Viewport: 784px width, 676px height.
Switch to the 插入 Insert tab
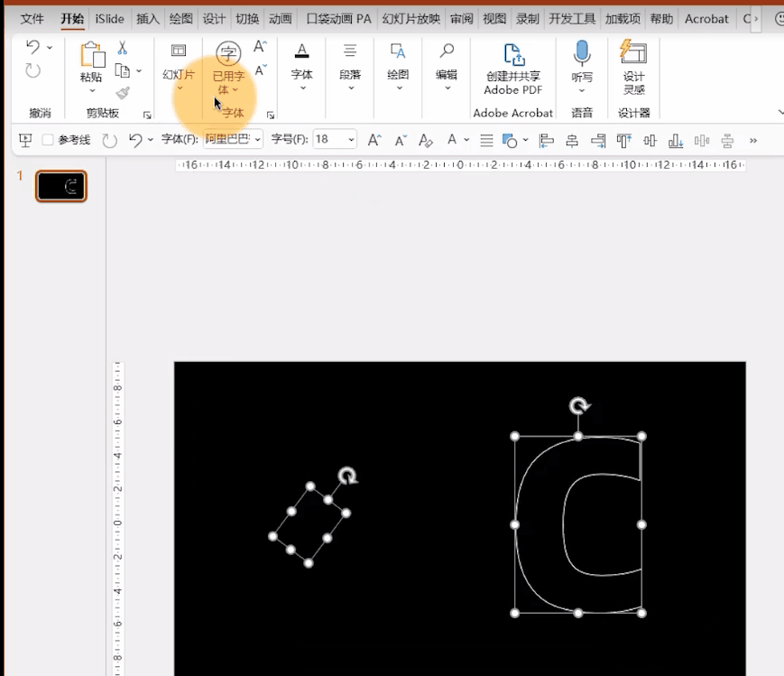click(147, 19)
